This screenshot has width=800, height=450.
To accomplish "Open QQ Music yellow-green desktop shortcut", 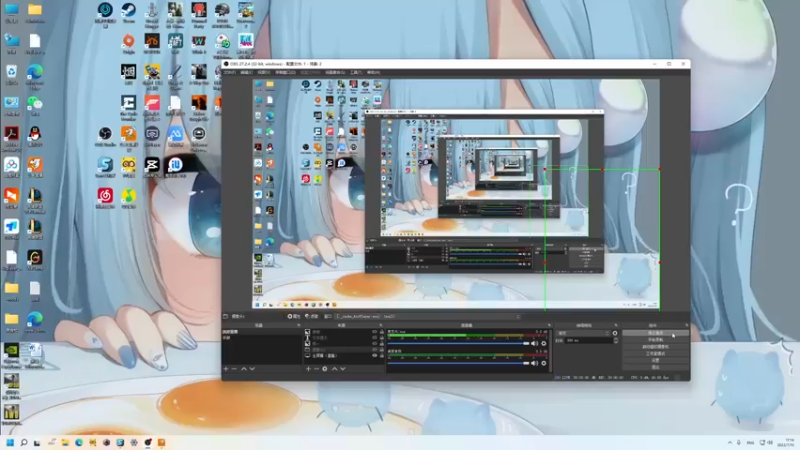I will (x=129, y=198).
